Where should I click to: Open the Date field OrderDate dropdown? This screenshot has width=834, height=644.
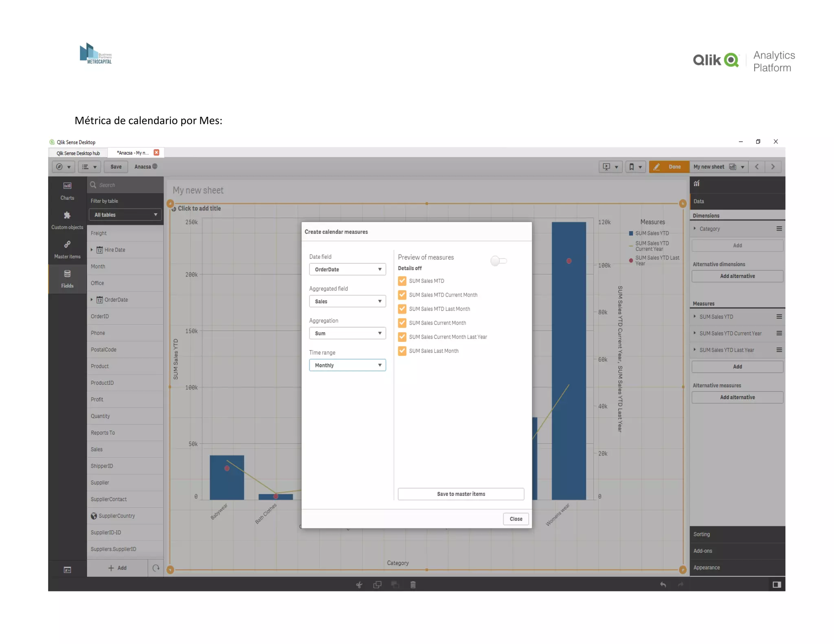(347, 269)
